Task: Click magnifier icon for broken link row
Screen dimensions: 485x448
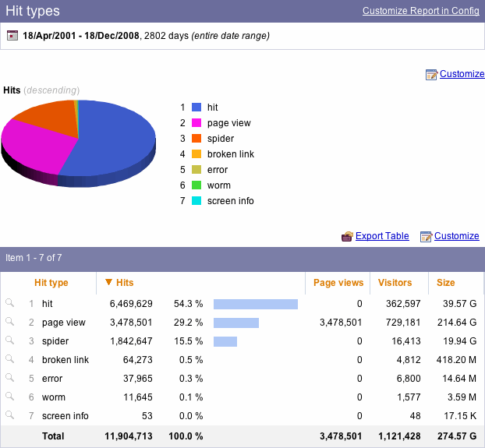Action: pyautogui.click(x=9, y=359)
